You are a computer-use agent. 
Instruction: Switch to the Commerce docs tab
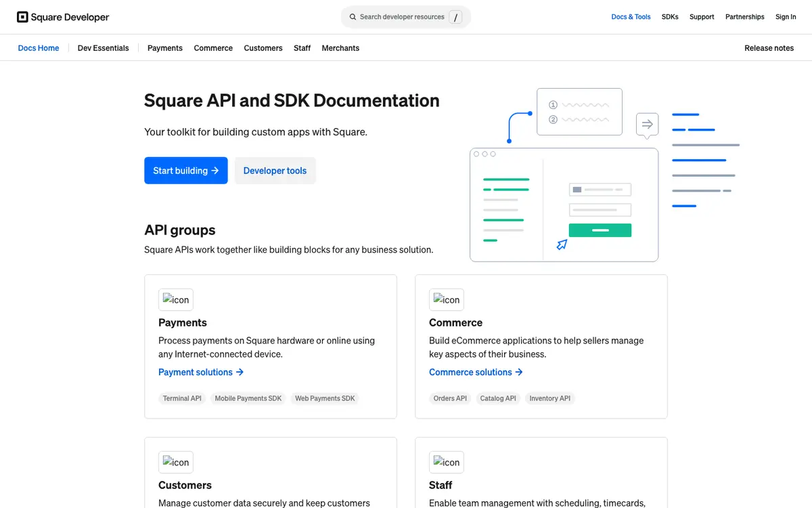[213, 48]
